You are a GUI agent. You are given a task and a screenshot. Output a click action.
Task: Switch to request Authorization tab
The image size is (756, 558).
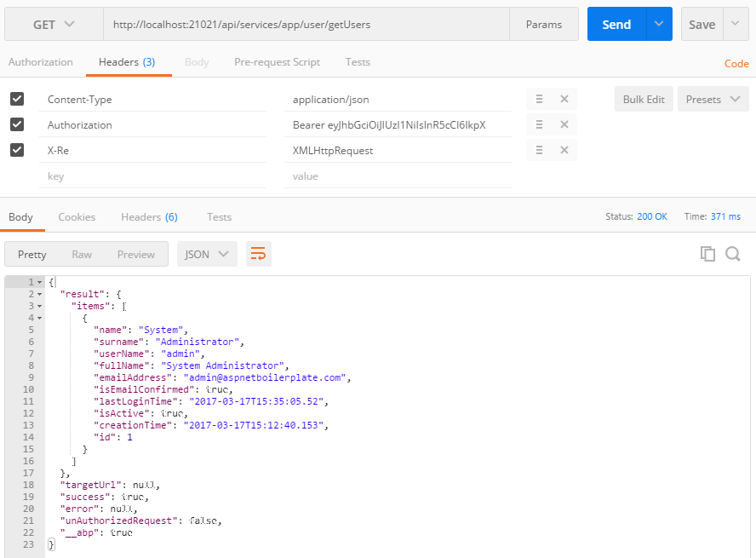[x=41, y=62]
